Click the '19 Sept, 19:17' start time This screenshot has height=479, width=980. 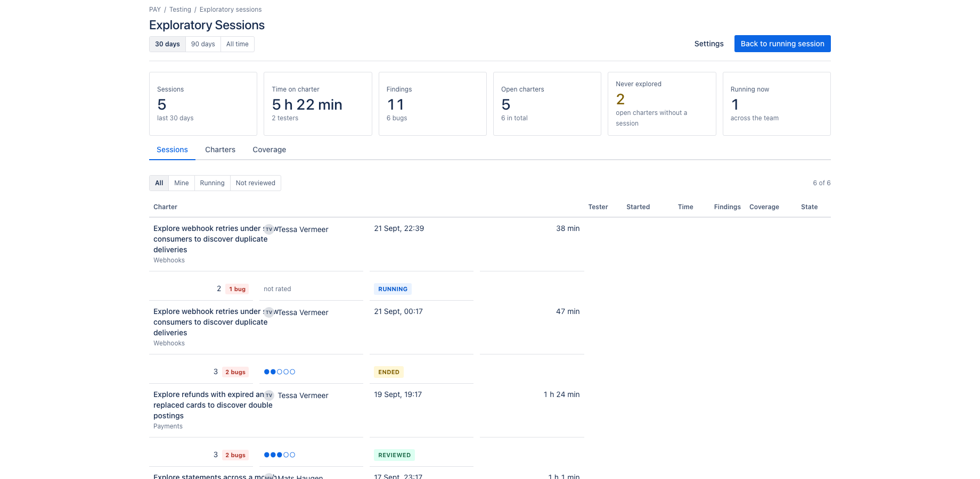tap(398, 394)
